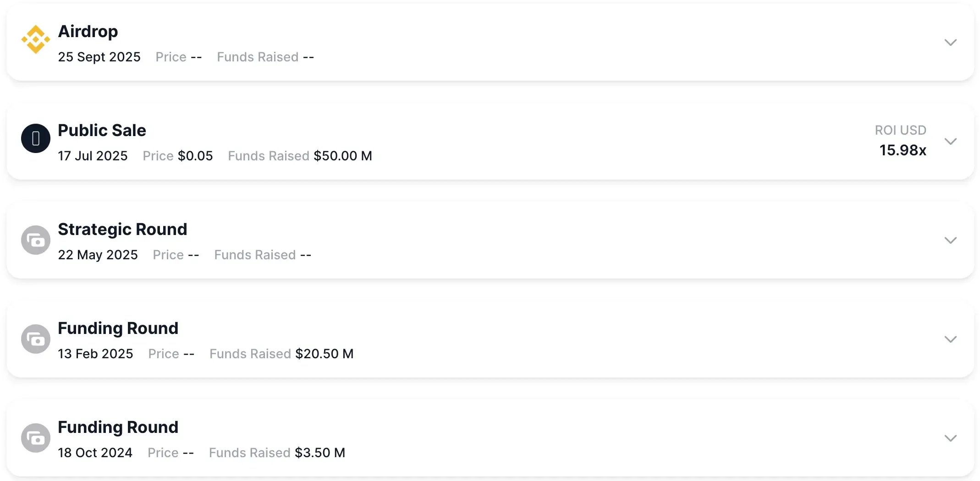Open the Airdrop title

point(88,32)
